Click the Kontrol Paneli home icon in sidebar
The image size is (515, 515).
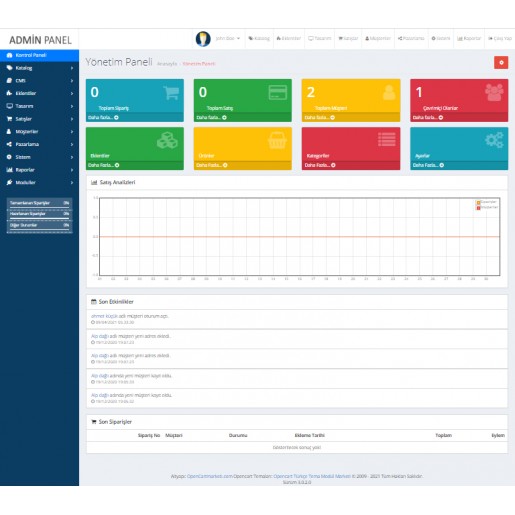9,55
